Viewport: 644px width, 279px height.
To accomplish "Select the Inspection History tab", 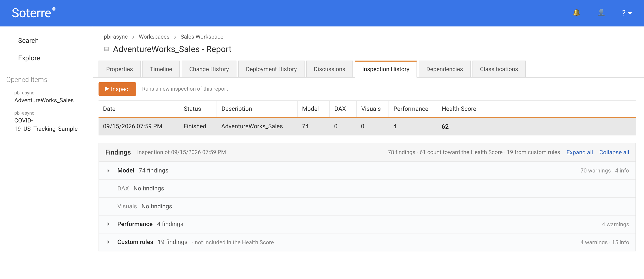I will [386, 69].
